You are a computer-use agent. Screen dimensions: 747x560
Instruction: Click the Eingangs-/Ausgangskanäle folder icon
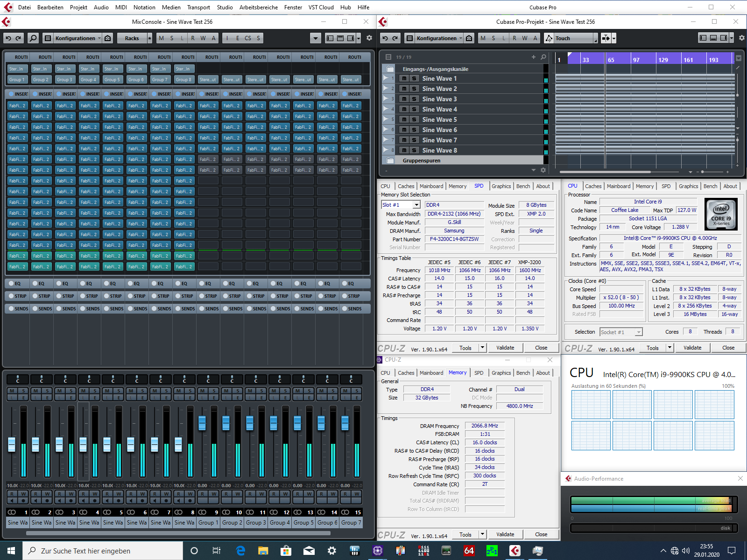[390, 69]
